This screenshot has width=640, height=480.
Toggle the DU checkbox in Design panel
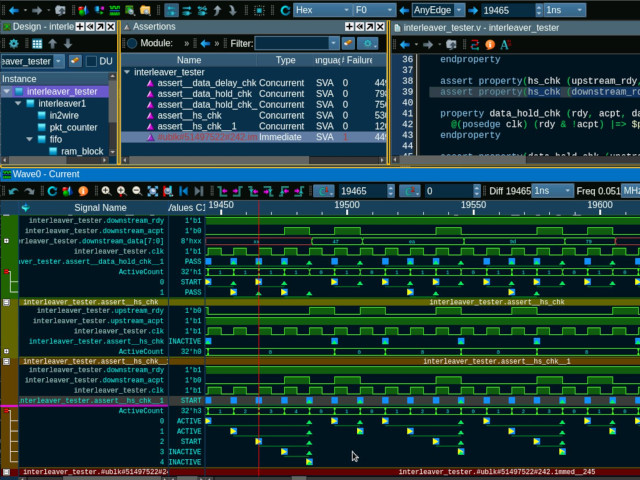pos(92,61)
